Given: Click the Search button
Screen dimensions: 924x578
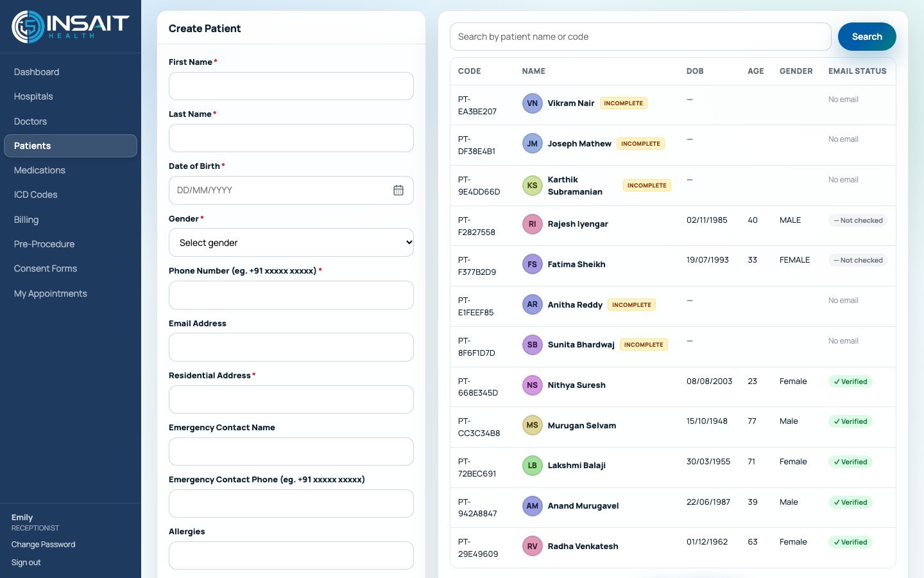Looking at the screenshot, I should [867, 37].
